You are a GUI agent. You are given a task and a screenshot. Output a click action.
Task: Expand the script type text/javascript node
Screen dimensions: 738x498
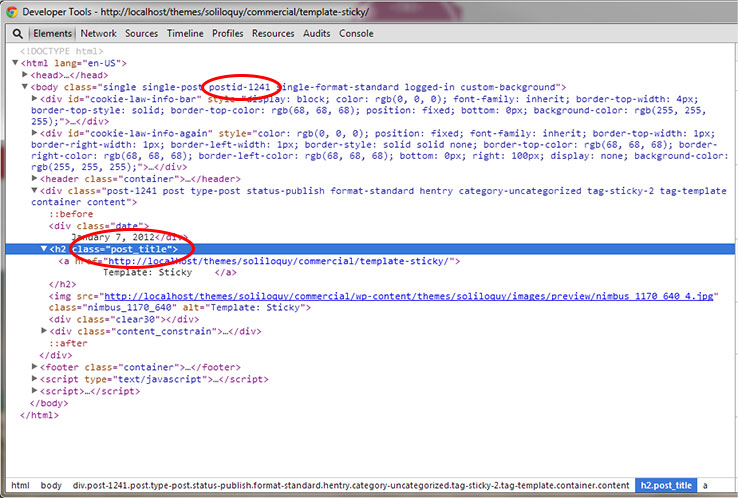pyautogui.click(x=34, y=378)
